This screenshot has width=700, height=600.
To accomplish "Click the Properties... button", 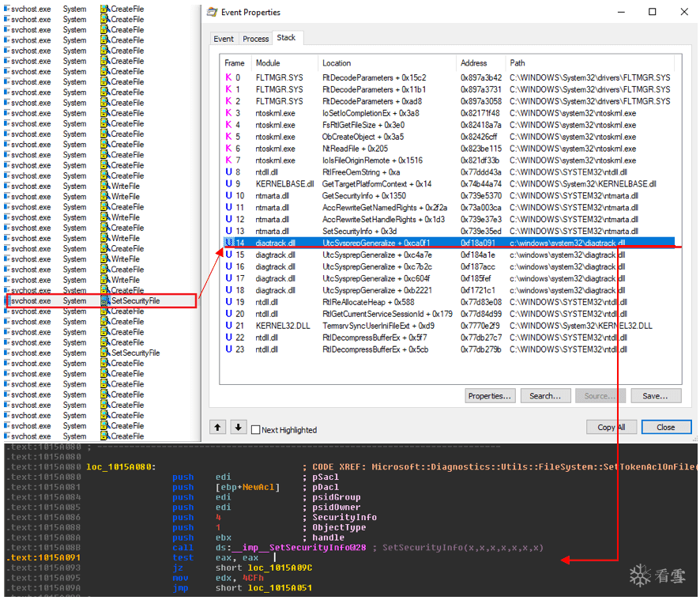I will pyautogui.click(x=490, y=396).
